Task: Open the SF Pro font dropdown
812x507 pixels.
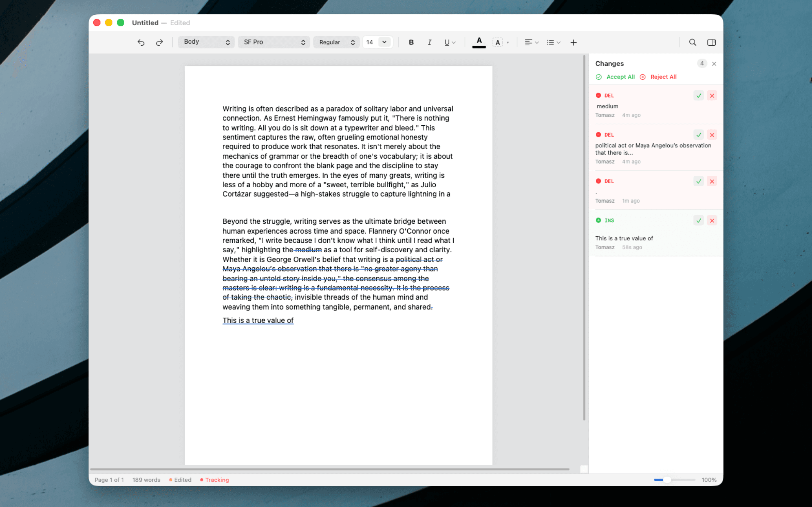Action: pos(273,42)
